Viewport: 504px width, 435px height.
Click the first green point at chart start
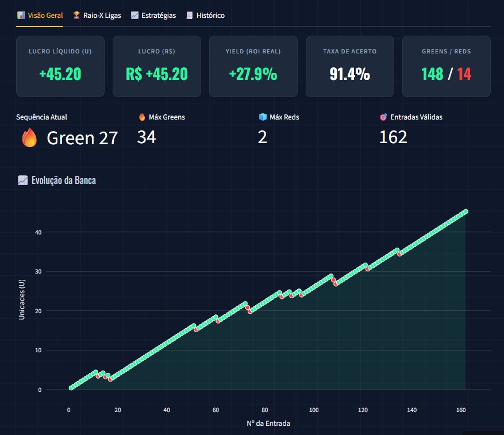[71, 388]
